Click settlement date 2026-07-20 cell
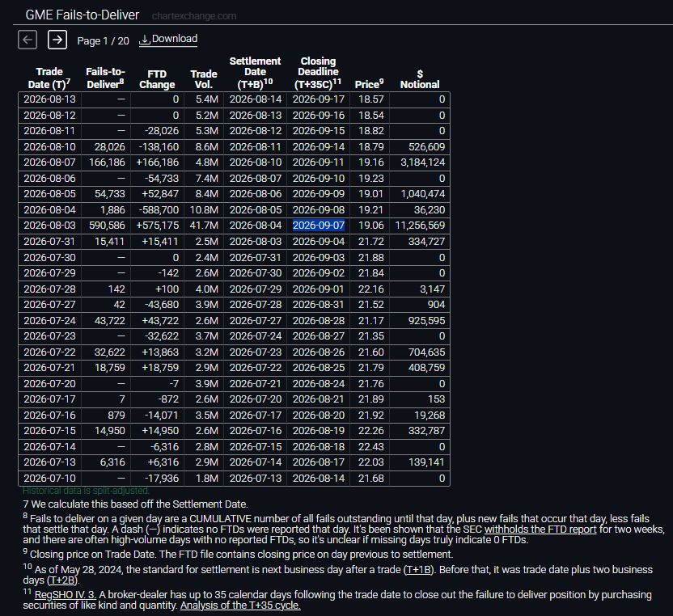The height and width of the screenshot is (616, 673). 256,399
